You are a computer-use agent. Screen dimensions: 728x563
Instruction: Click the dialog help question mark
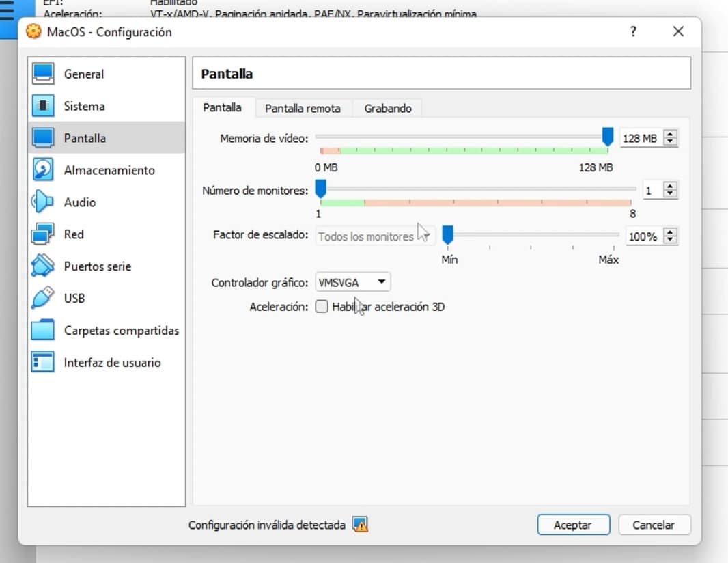(633, 31)
